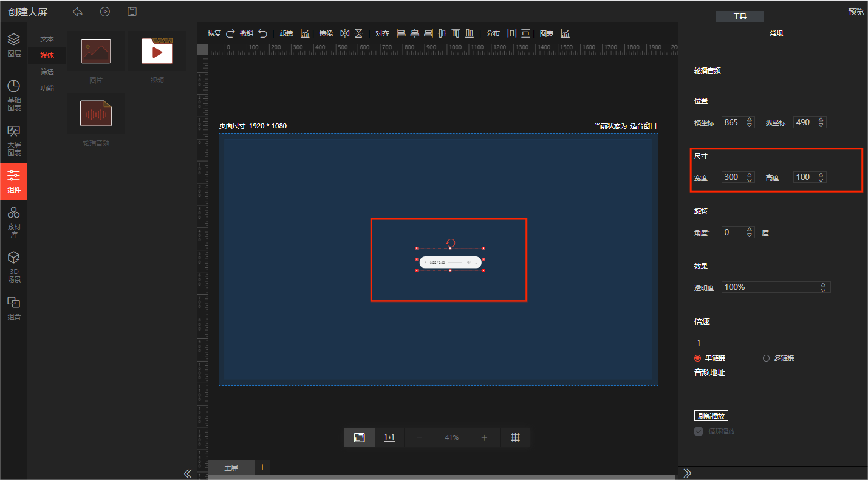Click the align horizontal center icon

[414, 33]
